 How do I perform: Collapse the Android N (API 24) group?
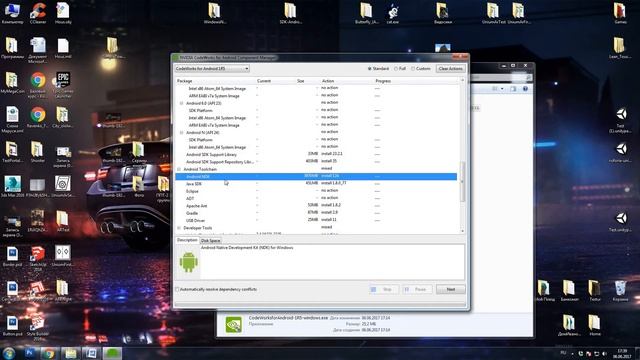pos(182,133)
